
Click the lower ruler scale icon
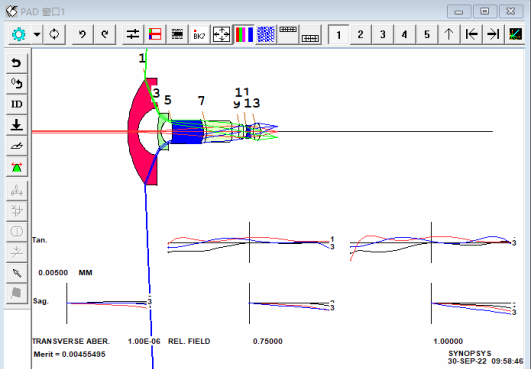coord(310,35)
